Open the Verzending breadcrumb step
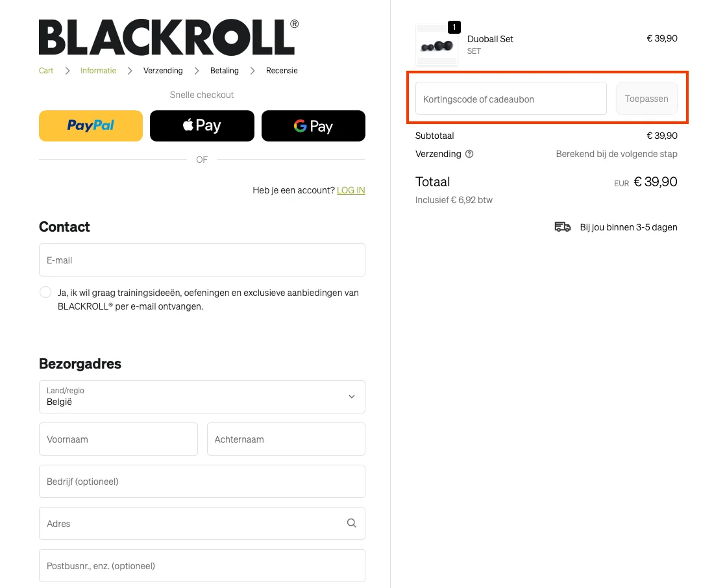This screenshot has height=588, width=701. point(163,71)
